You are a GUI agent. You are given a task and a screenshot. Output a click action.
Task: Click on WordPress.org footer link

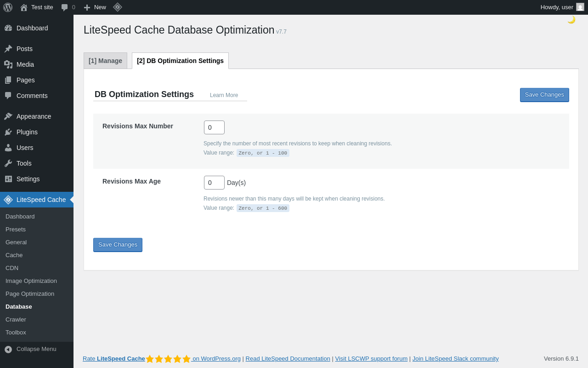216,358
